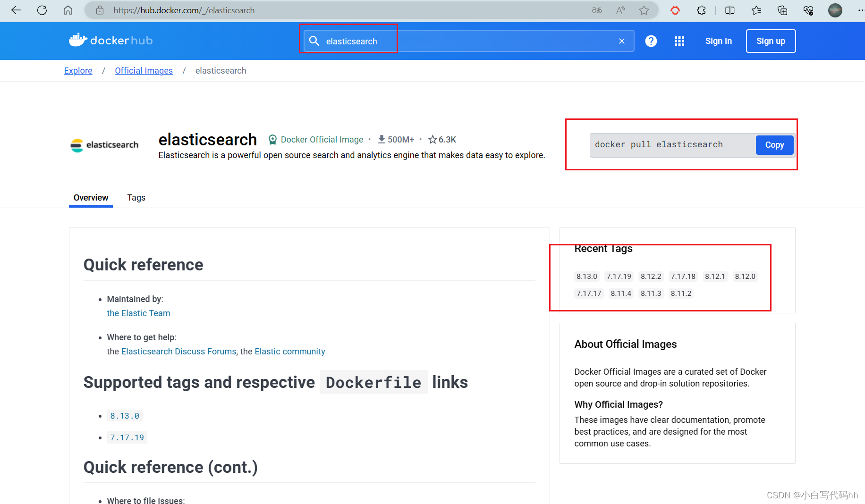Click the search magnifier icon
The width and height of the screenshot is (865, 504).
point(314,41)
